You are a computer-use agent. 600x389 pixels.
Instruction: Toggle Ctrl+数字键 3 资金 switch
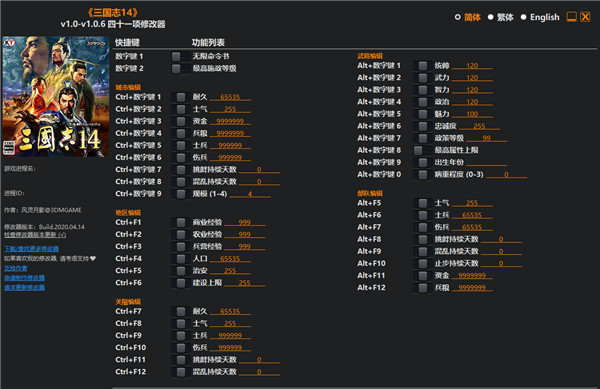[181, 121]
